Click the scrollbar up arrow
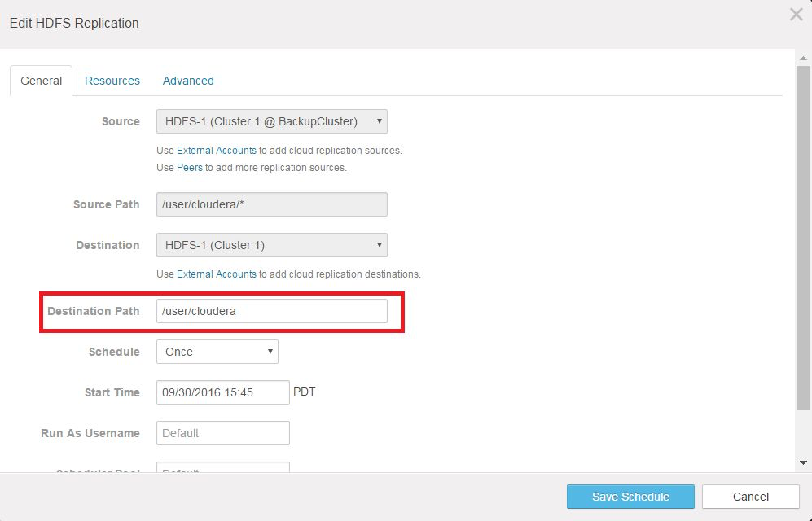The height and width of the screenshot is (521, 812). tap(805, 56)
